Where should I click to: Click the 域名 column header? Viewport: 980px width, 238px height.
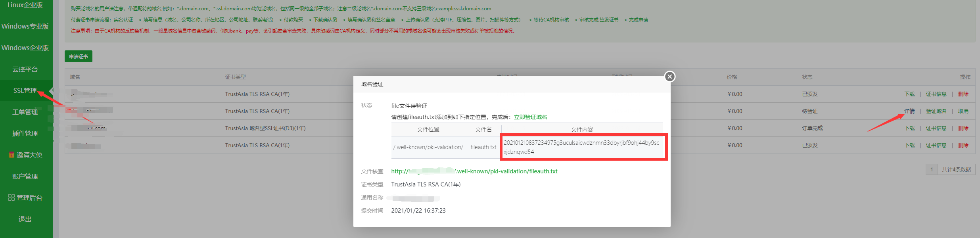point(75,77)
